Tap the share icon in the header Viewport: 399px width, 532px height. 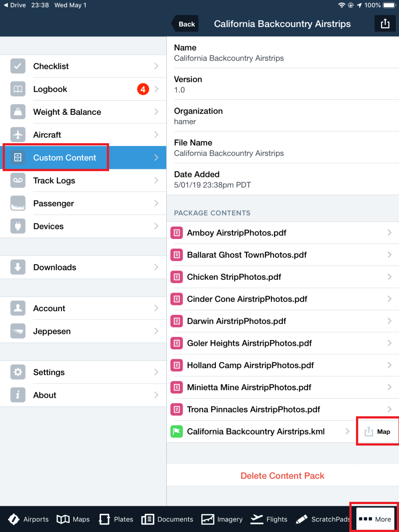[385, 24]
